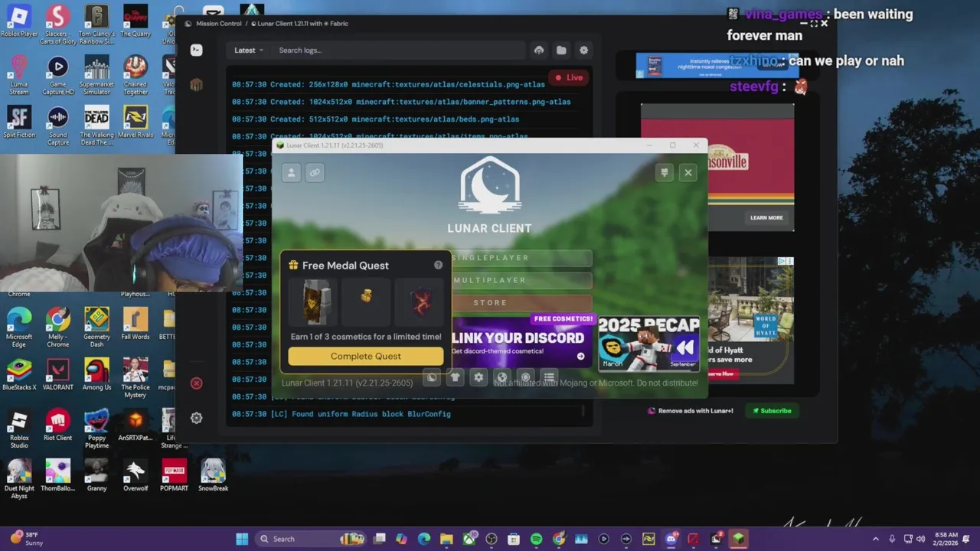980x551 pixels.
Task: Click the Minecraft block icon in launcher sidebar
Action: (197, 85)
